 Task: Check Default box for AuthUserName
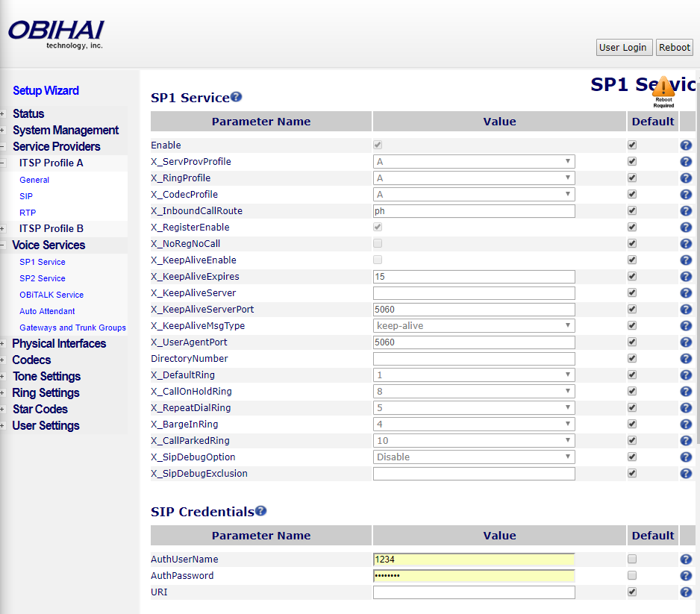tap(631, 559)
